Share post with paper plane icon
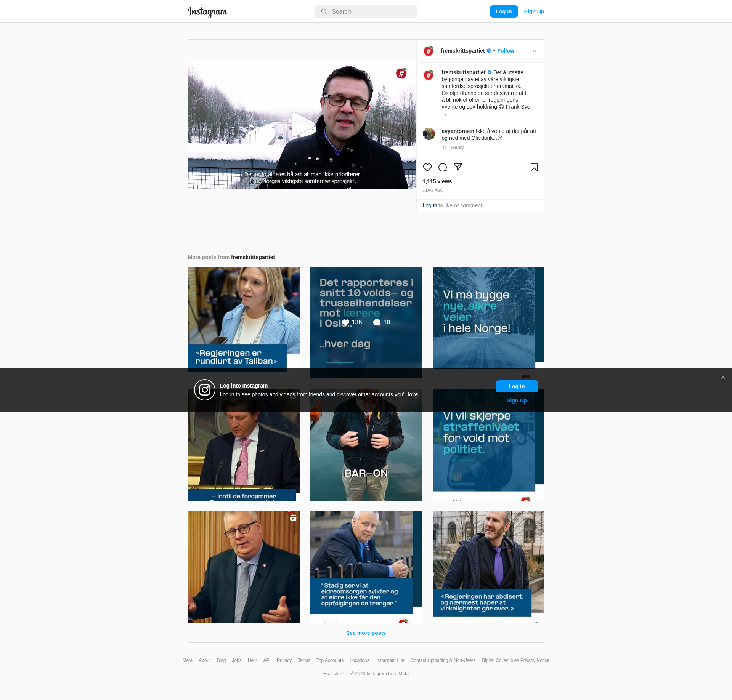 point(458,167)
